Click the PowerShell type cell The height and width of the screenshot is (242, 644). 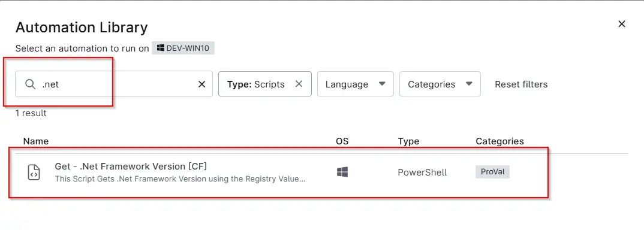click(x=422, y=173)
